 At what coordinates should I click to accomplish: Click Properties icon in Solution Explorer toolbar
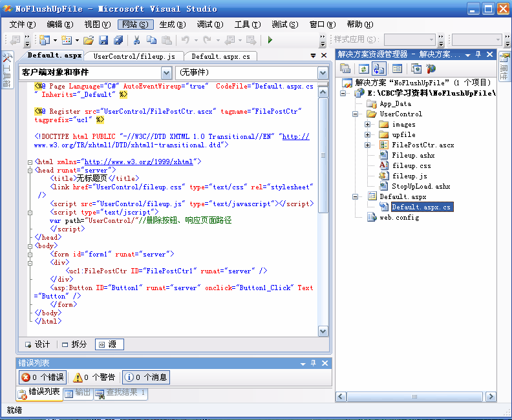(x=346, y=68)
